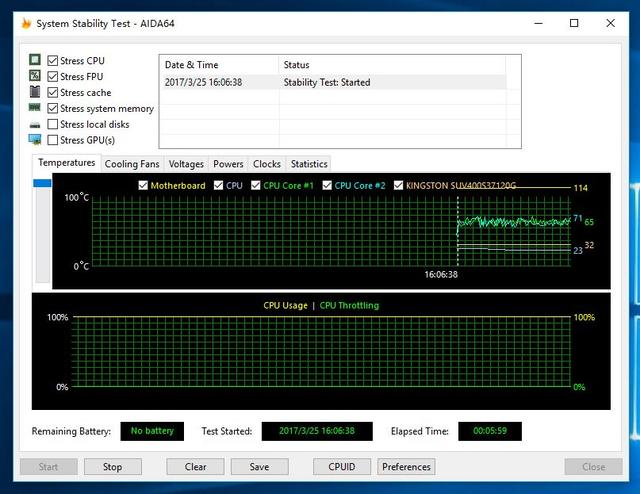Toggle CPU Core #1 graph checkbox
This screenshot has height=494, width=640.
[256, 185]
